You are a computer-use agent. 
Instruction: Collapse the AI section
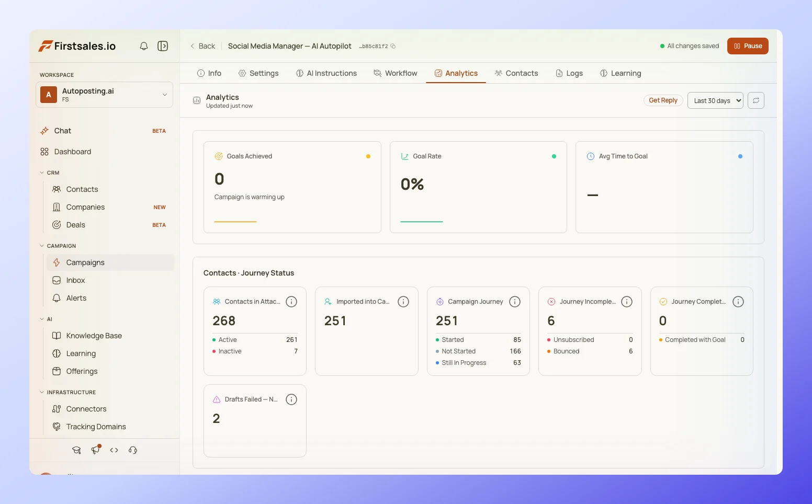(x=46, y=319)
